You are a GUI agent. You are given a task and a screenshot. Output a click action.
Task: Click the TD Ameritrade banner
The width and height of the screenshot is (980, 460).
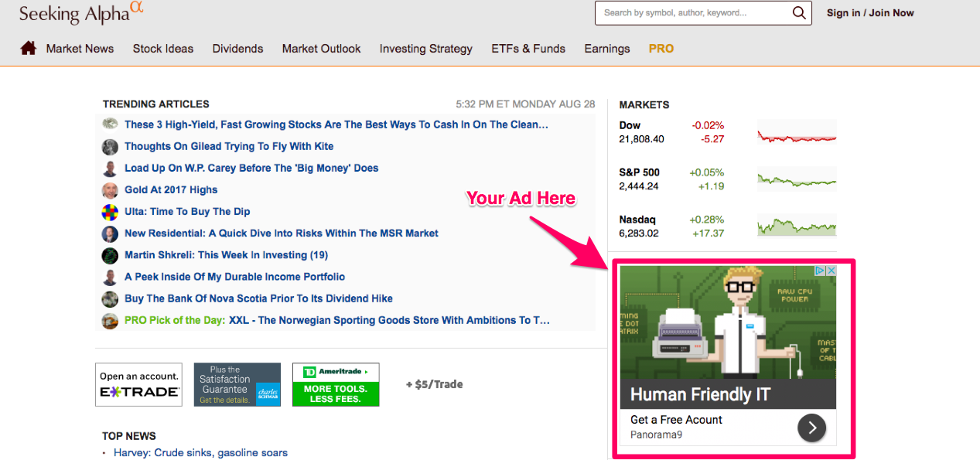[x=336, y=385]
